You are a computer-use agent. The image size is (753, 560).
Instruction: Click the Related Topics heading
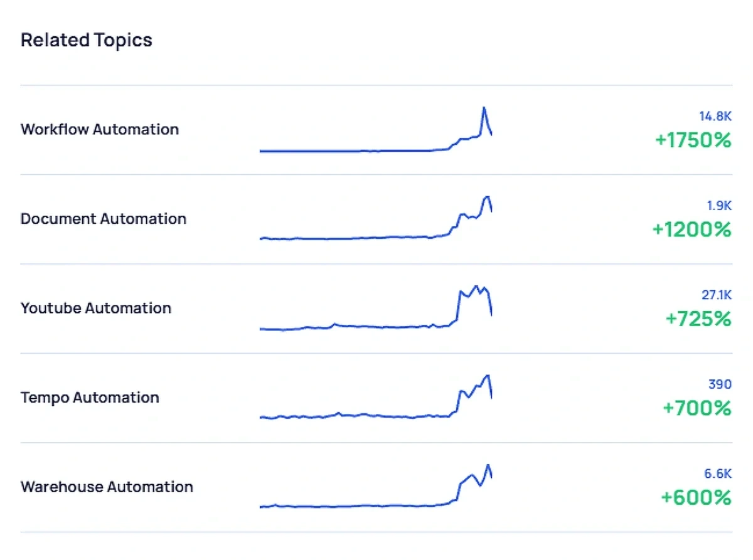click(86, 40)
